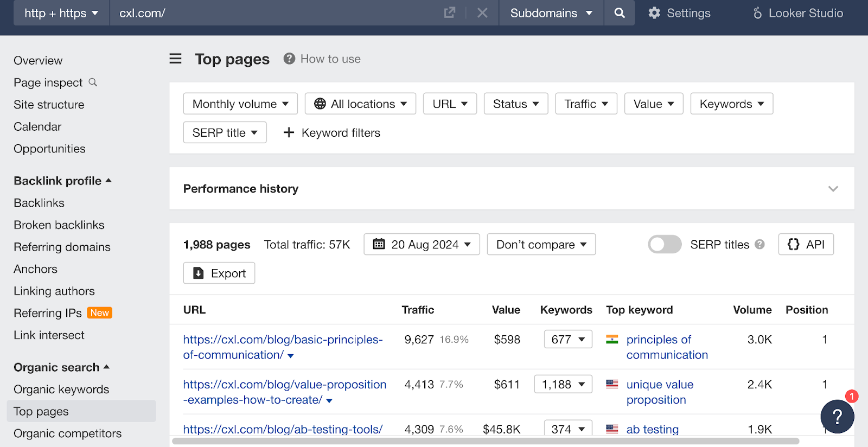This screenshot has width=868, height=447.
Task: Open Settings via the gear icon
Action: click(654, 13)
